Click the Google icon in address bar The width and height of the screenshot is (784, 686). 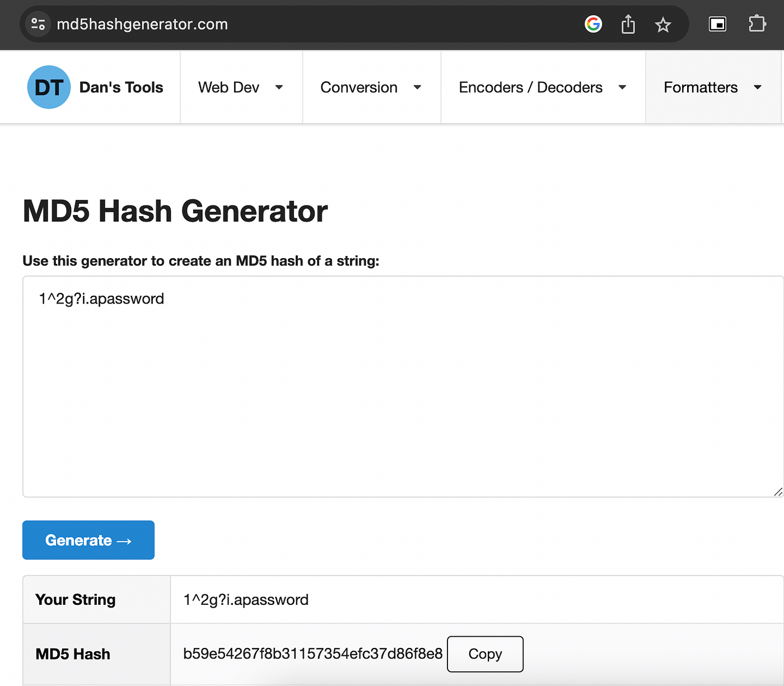pyautogui.click(x=593, y=24)
